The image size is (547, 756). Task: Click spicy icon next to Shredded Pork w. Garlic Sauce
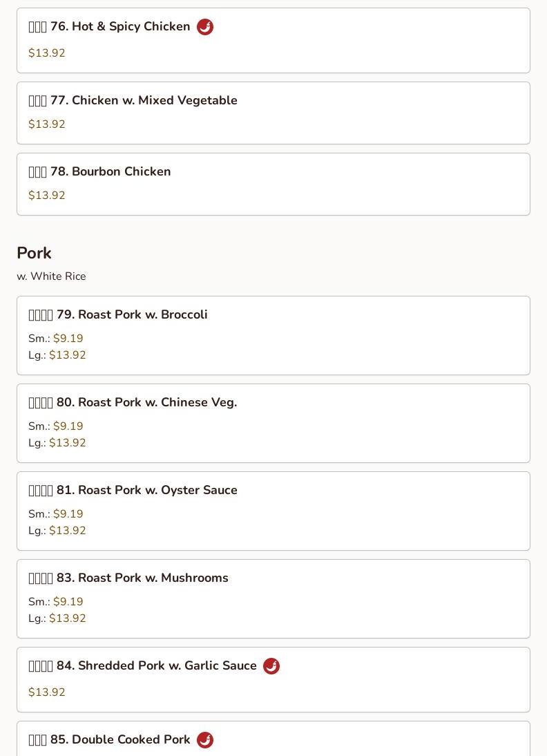click(271, 666)
